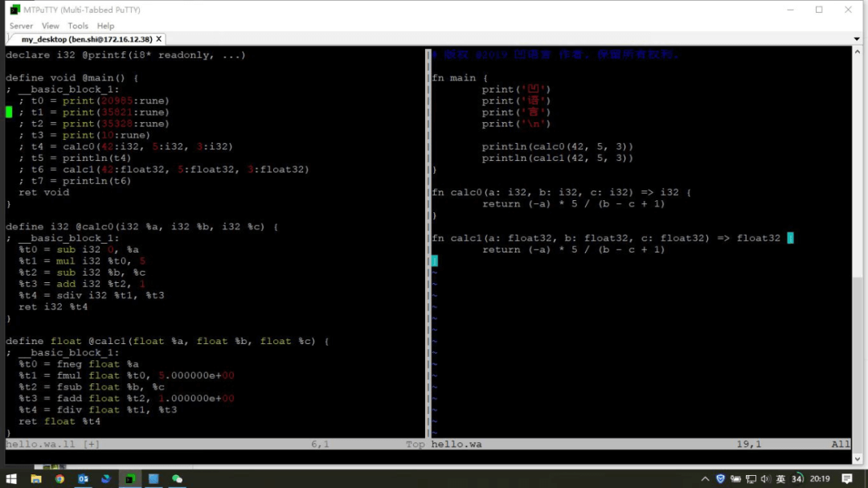Open the View menu
The width and height of the screenshot is (868, 488).
(x=50, y=26)
